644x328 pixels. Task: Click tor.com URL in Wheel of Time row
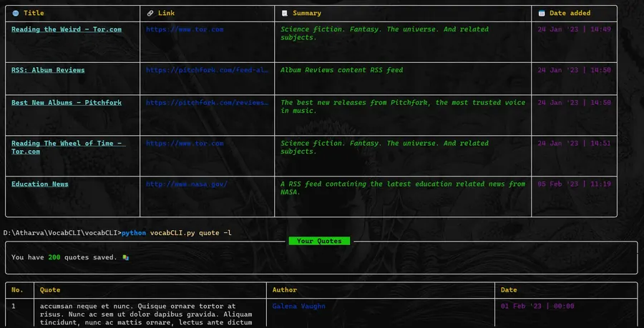[x=185, y=143]
